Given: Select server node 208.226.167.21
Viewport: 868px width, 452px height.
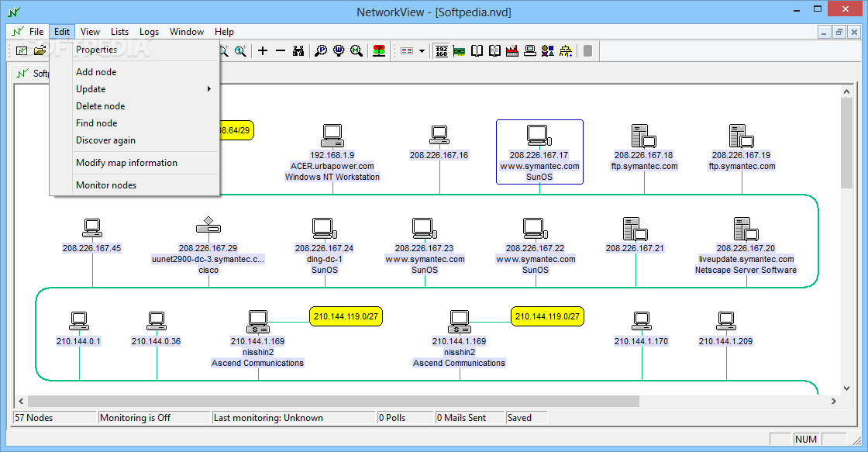Looking at the screenshot, I should click(635, 229).
